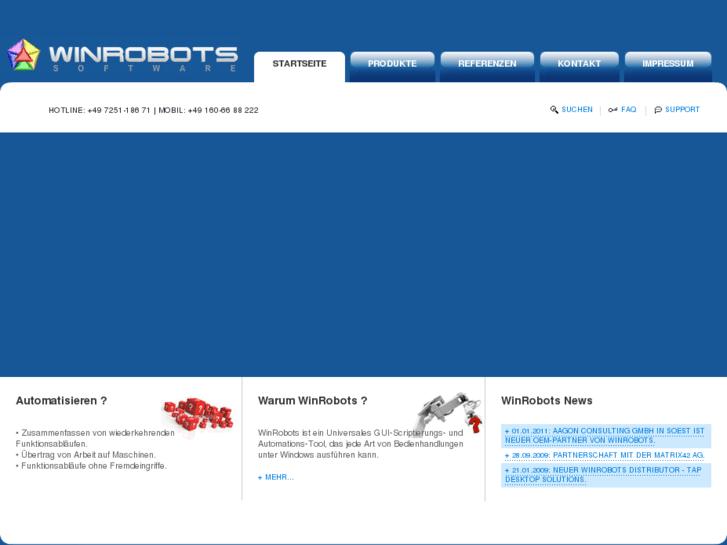
Task: Click the text 'Funktionsabläufe ohne Fremdeingriffe.'
Action: pyautogui.click(x=91, y=466)
